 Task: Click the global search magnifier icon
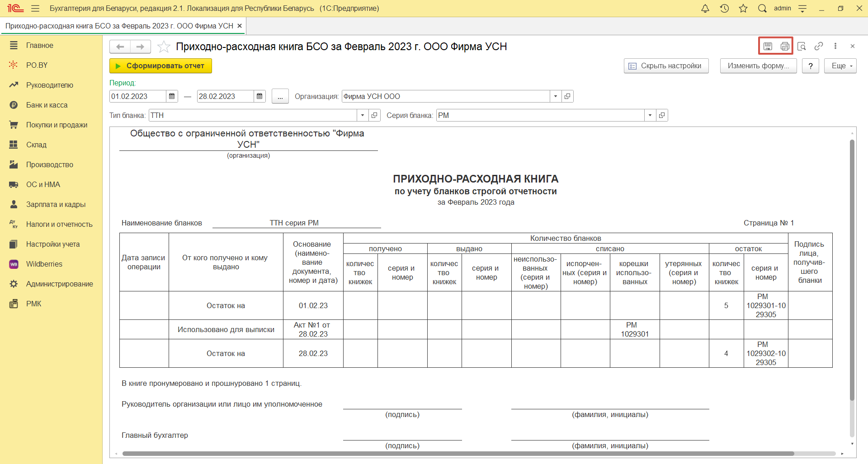[762, 9]
